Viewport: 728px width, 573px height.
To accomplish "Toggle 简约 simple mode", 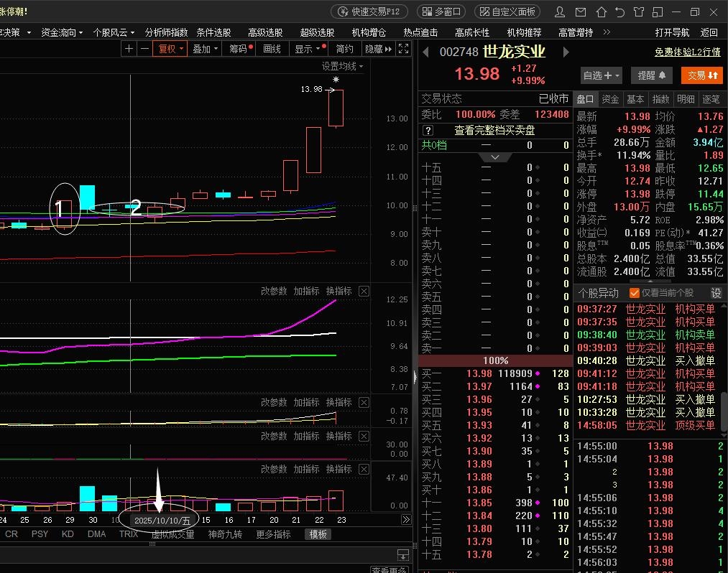I will pos(344,49).
